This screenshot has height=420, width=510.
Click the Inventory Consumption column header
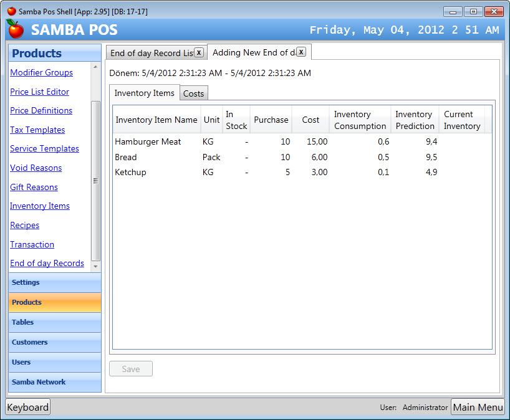[360, 120]
